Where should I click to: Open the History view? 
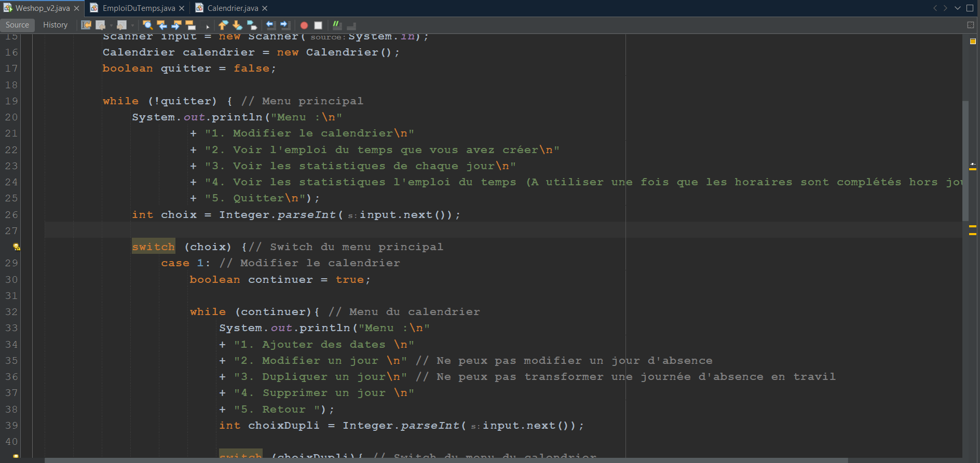click(55, 25)
